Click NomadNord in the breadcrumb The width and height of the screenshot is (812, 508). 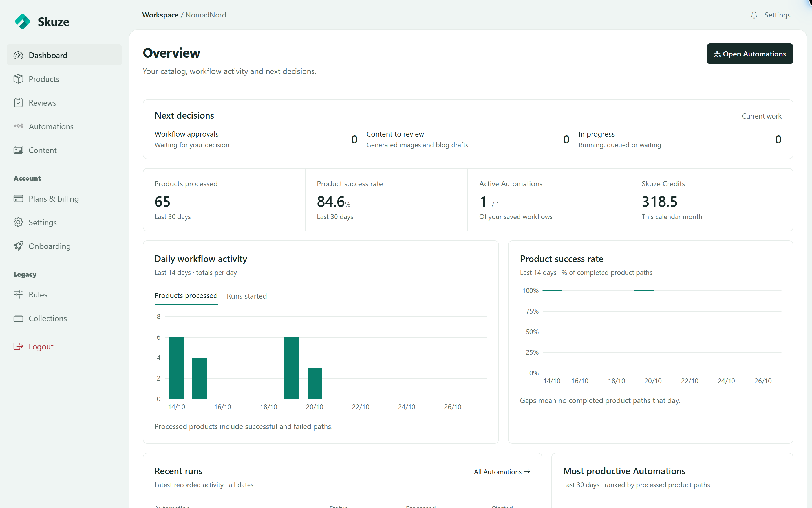click(206, 15)
